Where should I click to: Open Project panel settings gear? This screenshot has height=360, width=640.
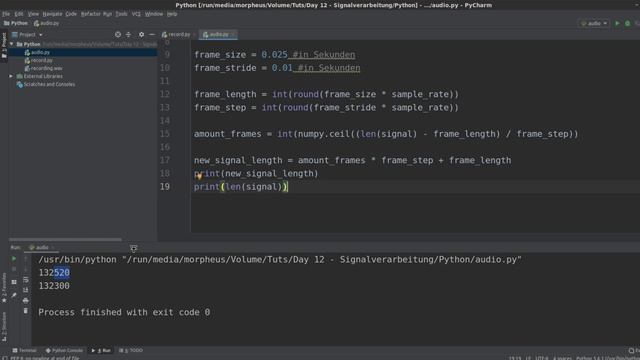pos(141,35)
